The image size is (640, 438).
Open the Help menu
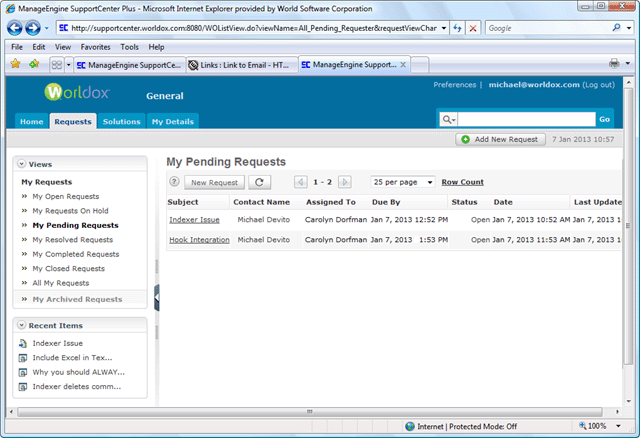pos(156,47)
